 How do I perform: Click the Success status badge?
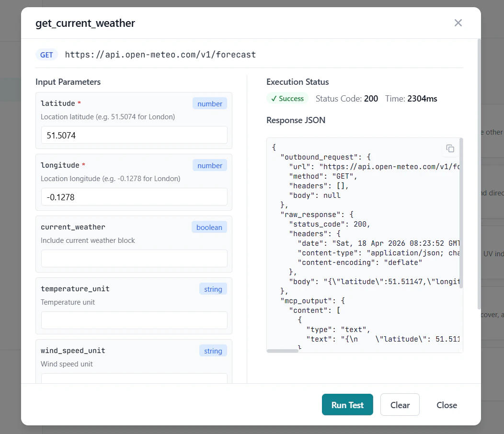pyautogui.click(x=287, y=98)
